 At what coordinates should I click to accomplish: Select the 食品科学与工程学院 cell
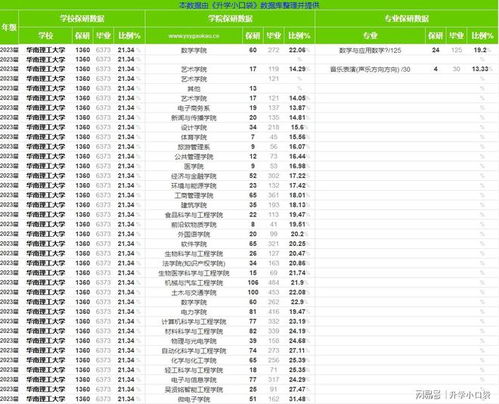[x=194, y=215]
